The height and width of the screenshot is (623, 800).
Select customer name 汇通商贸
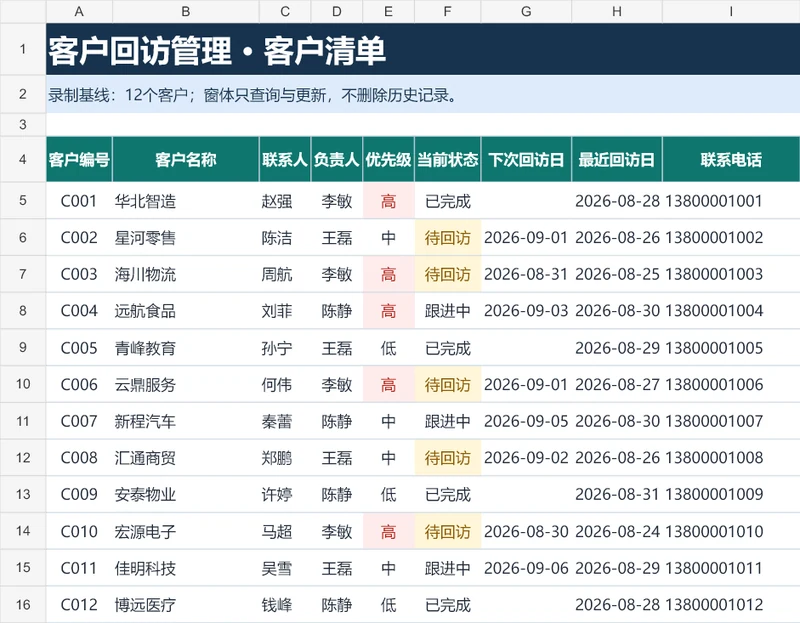tap(186, 458)
